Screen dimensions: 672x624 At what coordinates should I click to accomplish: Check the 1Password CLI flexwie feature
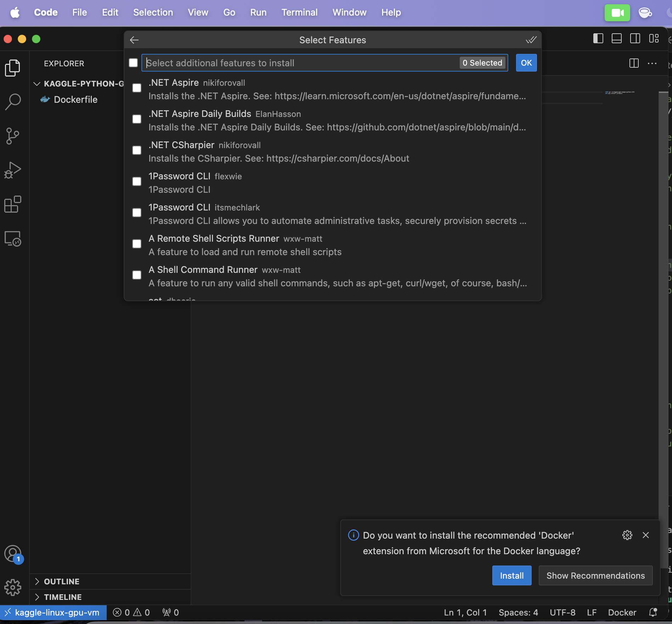(x=137, y=181)
